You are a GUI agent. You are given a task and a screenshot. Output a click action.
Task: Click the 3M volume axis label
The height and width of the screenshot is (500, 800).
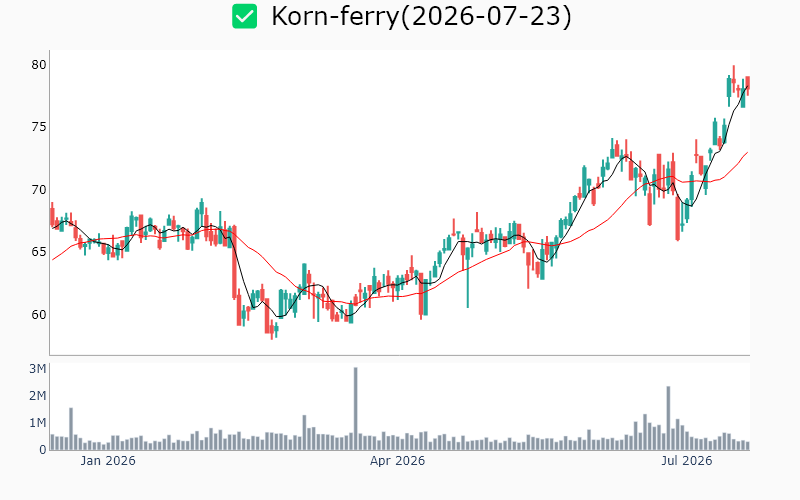(37, 369)
